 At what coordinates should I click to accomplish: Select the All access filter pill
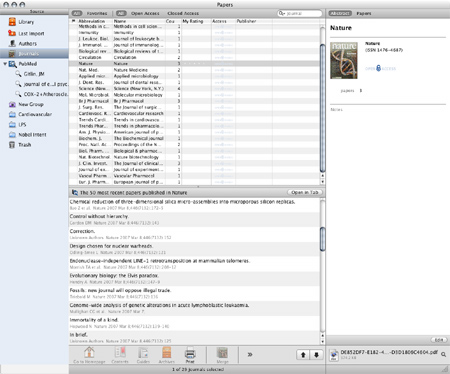coord(121,13)
